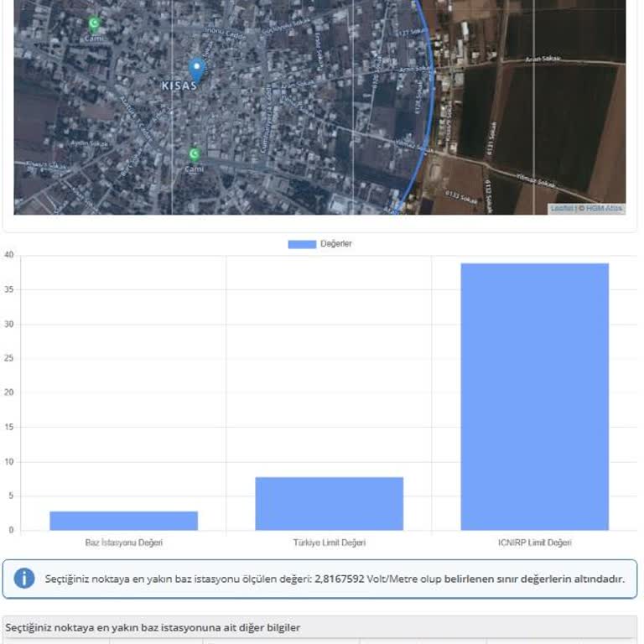Click the upper green Cami mosque marker
Image resolution: width=644 pixels, height=644 pixels.
pyautogui.click(x=94, y=23)
